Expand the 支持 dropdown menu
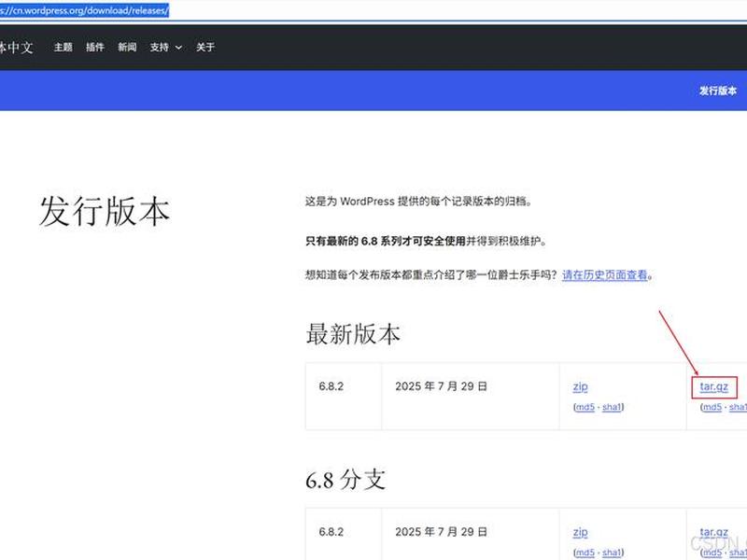Image resolution: width=747 pixels, height=560 pixels. coord(166,48)
